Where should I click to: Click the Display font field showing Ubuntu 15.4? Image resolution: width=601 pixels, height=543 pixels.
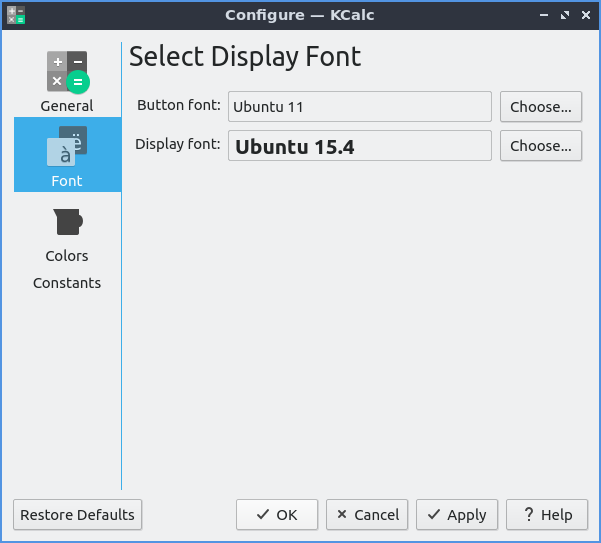coord(359,146)
